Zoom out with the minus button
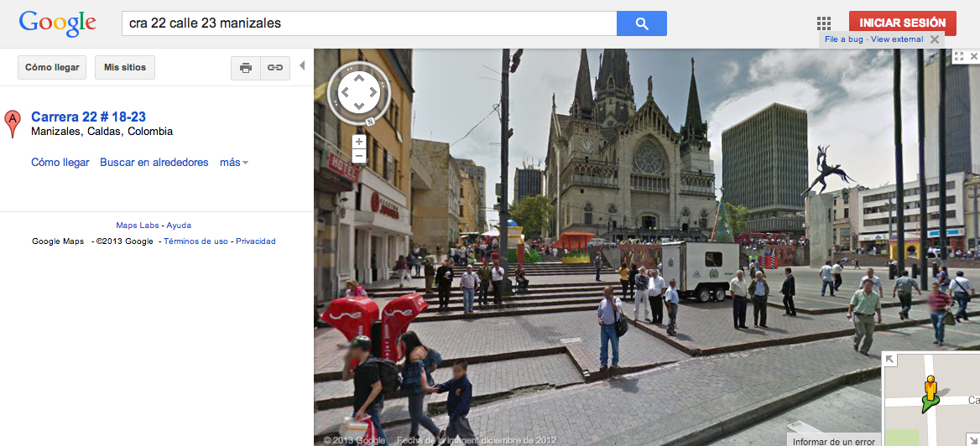980x446 pixels. click(x=359, y=156)
